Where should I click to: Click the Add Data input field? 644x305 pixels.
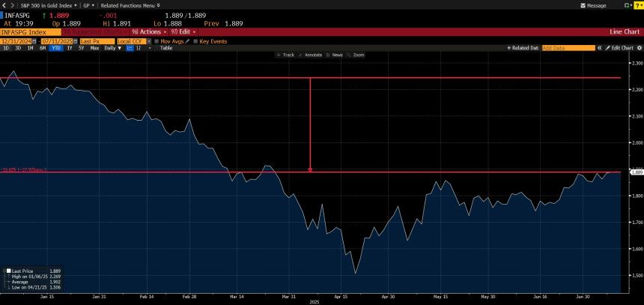(568, 48)
